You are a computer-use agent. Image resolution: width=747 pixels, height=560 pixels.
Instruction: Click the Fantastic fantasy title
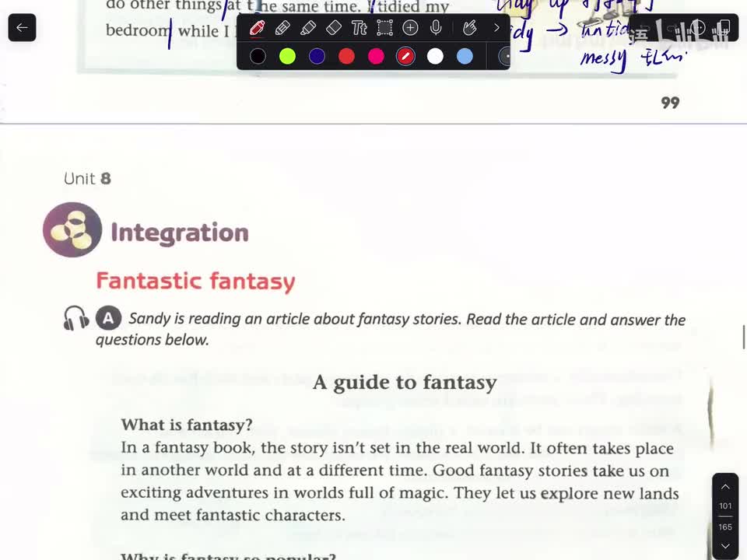tap(196, 282)
